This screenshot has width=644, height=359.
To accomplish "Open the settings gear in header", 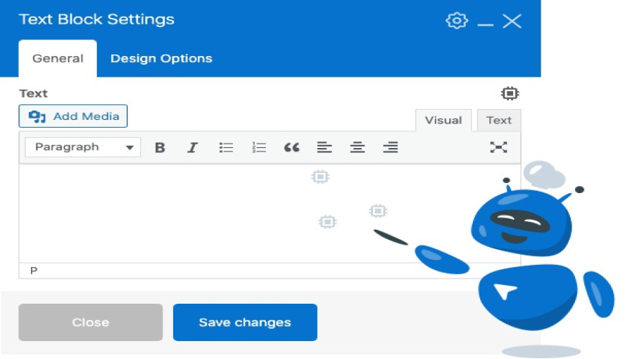I will (456, 21).
